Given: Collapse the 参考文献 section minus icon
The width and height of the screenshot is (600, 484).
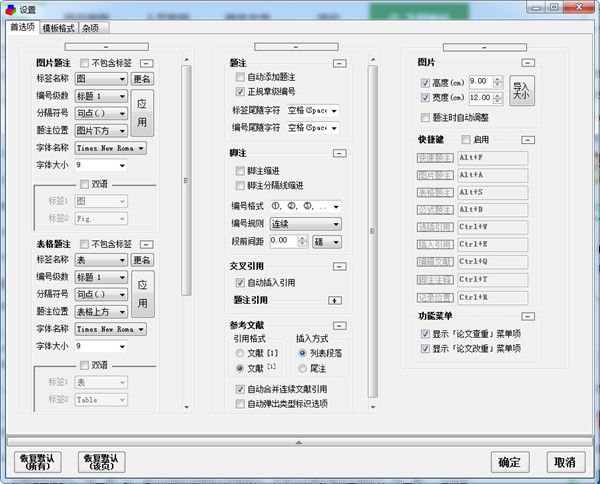Looking at the screenshot, I should (x=339, y=326).
